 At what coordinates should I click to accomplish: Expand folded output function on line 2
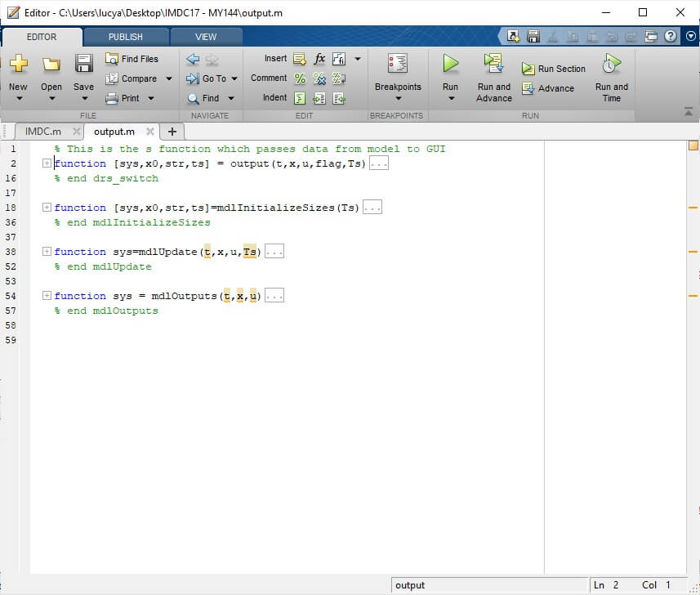coord(47,163)
